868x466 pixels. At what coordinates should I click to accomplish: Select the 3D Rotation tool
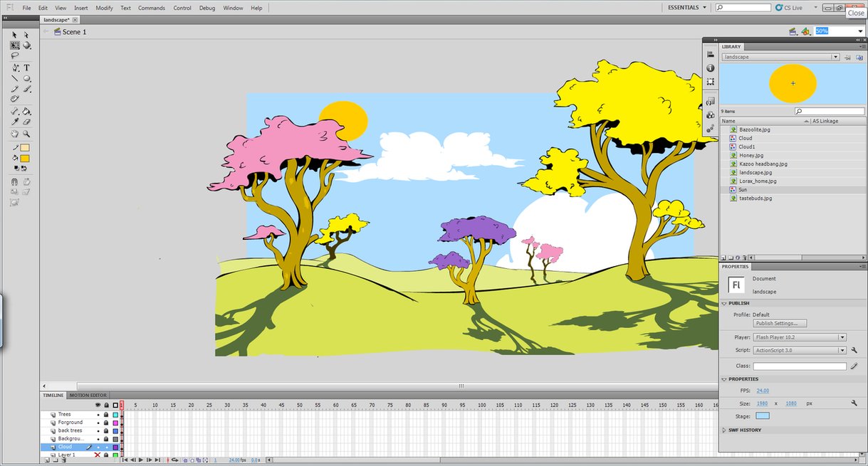(x=26, y=45)
